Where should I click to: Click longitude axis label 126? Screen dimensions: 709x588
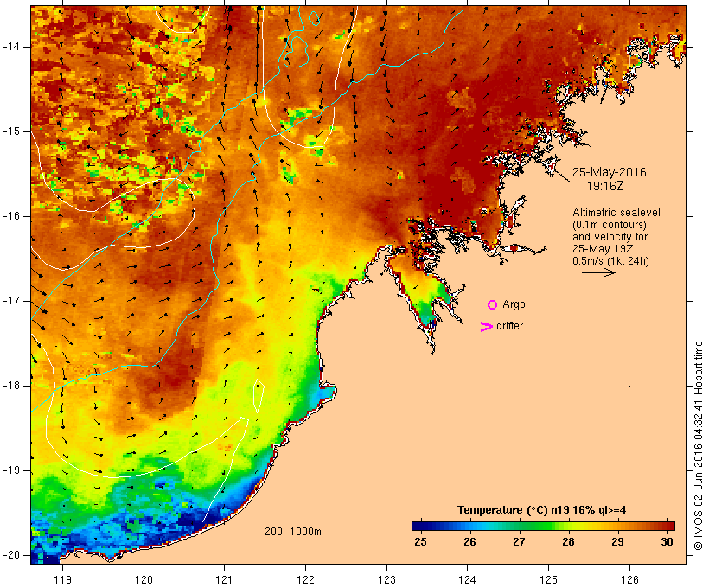click(x=629, y=579)
